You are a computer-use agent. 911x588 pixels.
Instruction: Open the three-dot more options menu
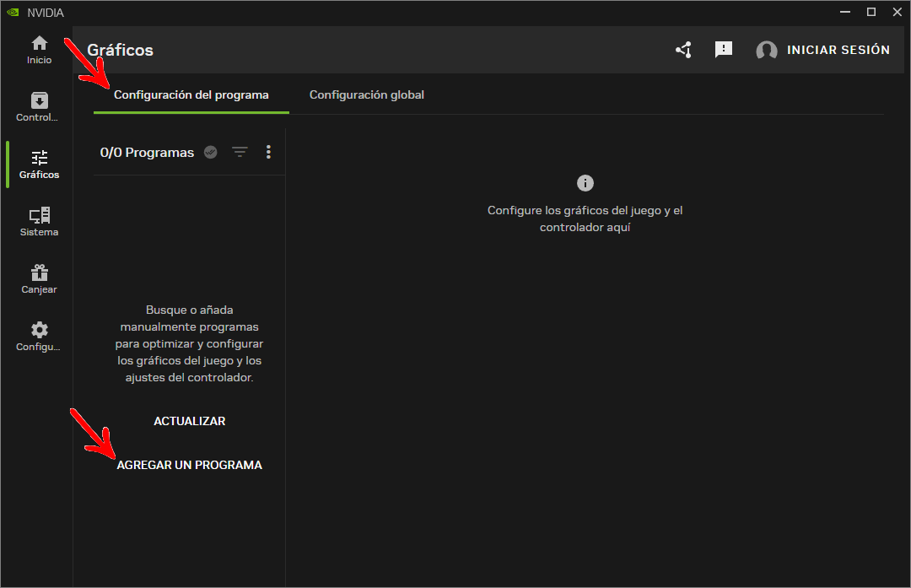(268, 152)
